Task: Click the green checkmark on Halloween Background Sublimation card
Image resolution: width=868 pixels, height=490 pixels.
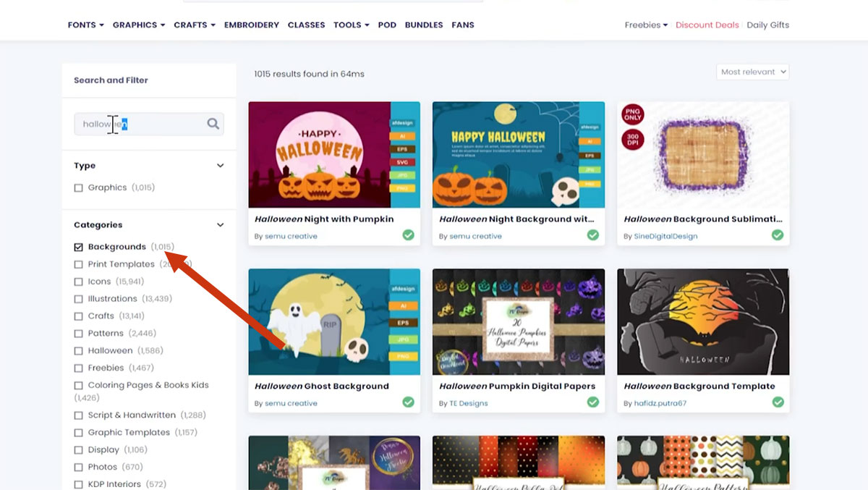Action: click(778, 235)
